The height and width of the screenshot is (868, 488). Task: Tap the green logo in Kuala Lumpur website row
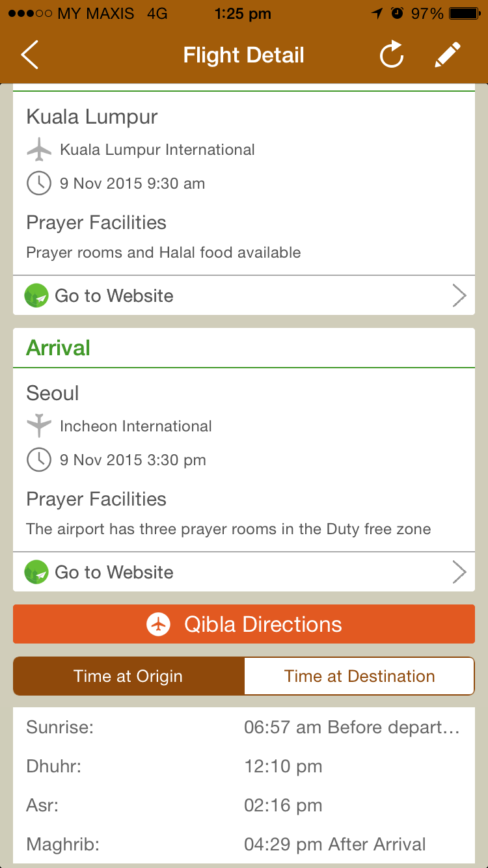(x=36, y=296)
